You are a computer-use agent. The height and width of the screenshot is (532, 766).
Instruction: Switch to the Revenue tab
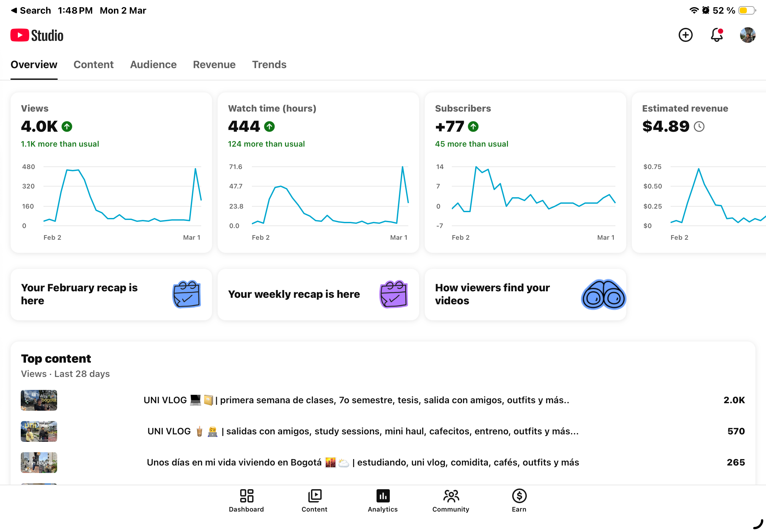[214, 64]
